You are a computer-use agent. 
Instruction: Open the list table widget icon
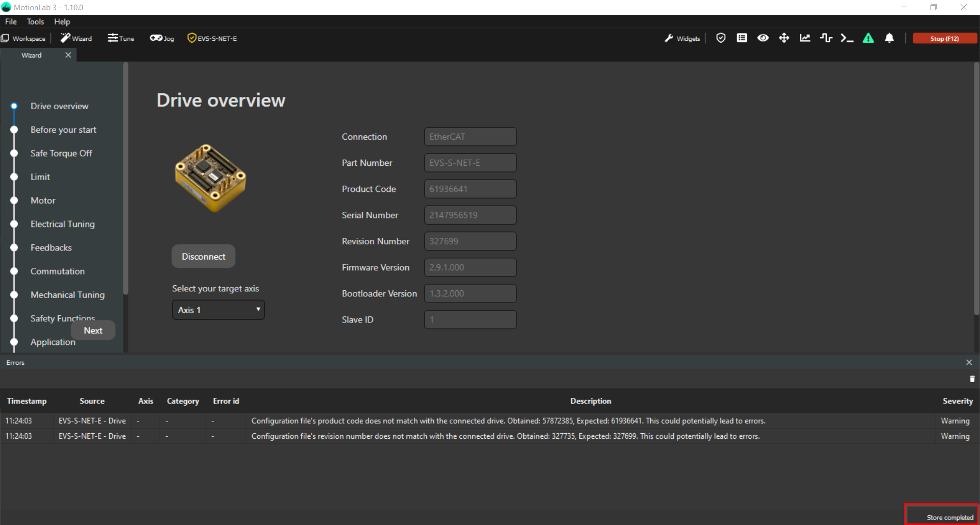pos(742,38)
